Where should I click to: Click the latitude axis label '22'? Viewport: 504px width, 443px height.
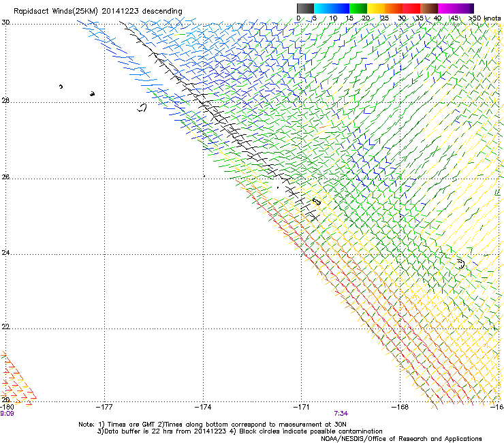click(x=5, y=326)
